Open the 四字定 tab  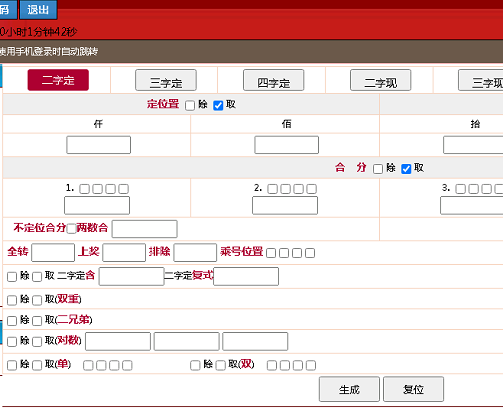pyautogui.click(x=273, y=80)
